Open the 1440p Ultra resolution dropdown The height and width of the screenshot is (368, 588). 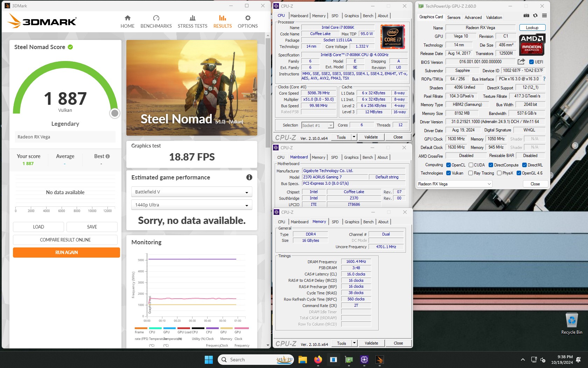click(x=191, y=205)
